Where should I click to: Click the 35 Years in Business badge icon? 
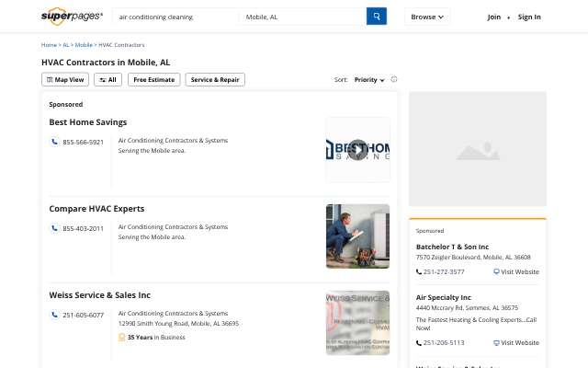[121, 338]
